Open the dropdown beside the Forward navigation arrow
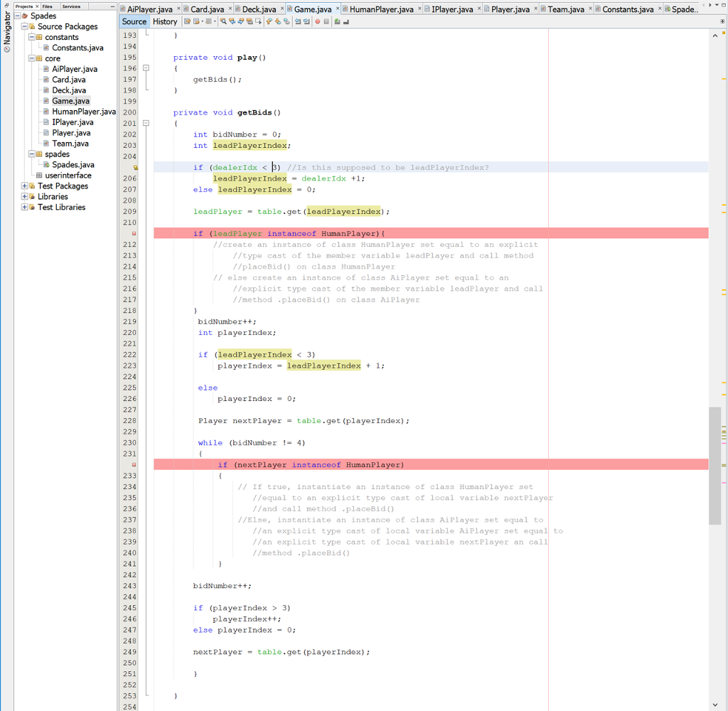728x711 pixels. 215,22
